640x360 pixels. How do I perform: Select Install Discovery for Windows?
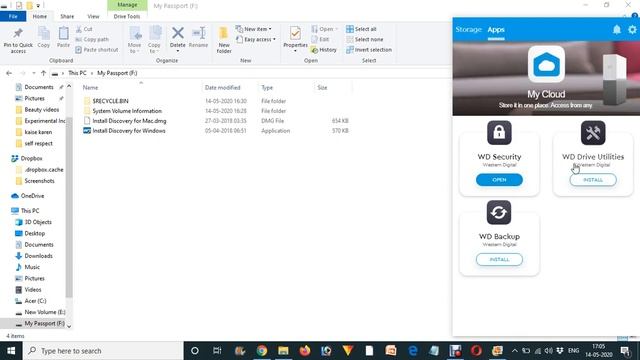pos(129,131)
